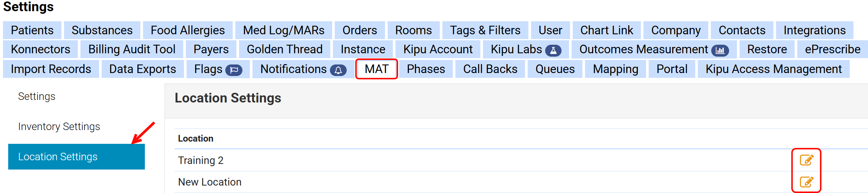Select the Billing Audit Tool tab
This screenshot has width=868, height=193.
click(132, 49)
